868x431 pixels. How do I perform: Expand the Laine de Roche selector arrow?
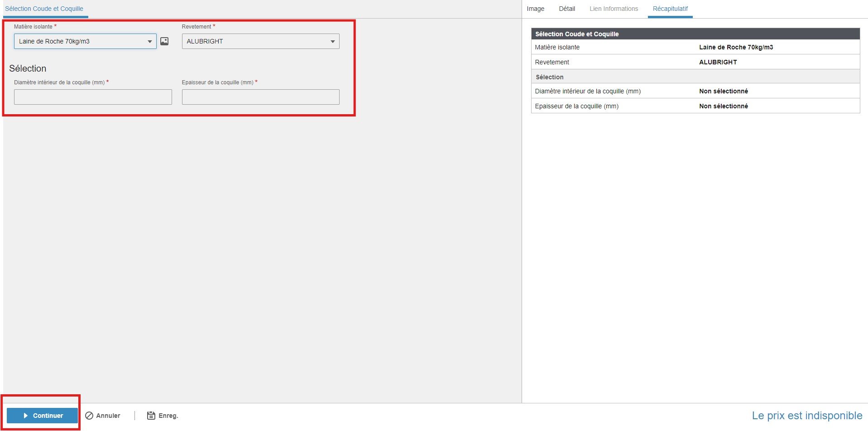coord(150,41)
